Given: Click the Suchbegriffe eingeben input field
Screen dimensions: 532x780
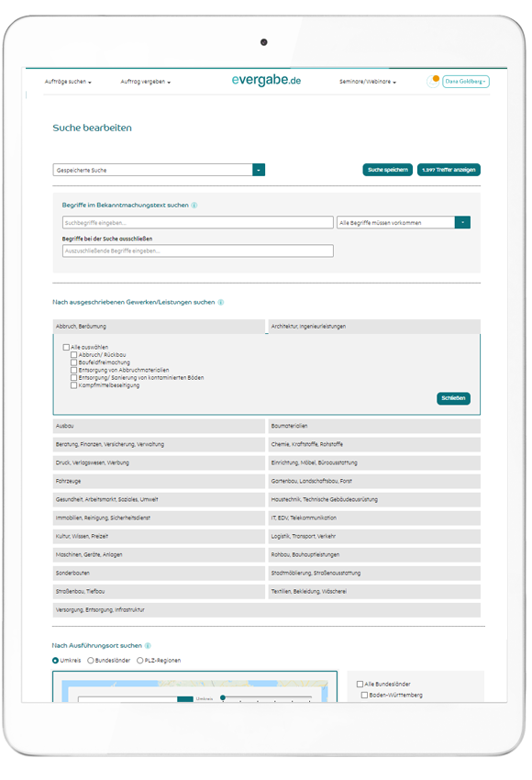Looking at the screenshot, I should click(x=198, y=222).
